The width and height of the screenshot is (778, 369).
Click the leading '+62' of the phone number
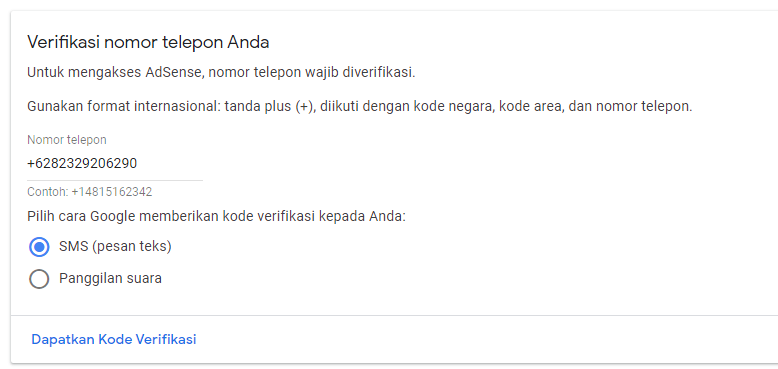pyautogui.click(x=38, y=163)
